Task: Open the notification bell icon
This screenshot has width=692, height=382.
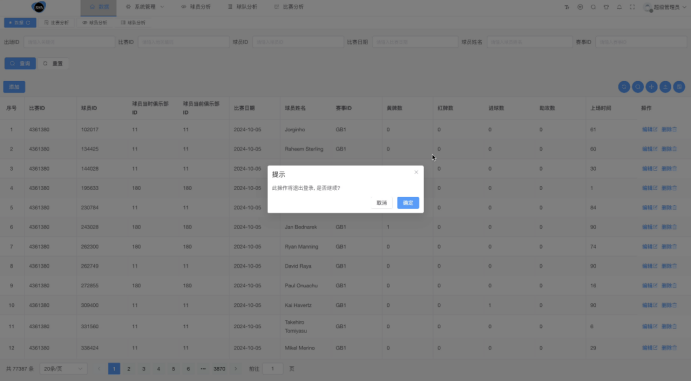Action: (619, 7)
